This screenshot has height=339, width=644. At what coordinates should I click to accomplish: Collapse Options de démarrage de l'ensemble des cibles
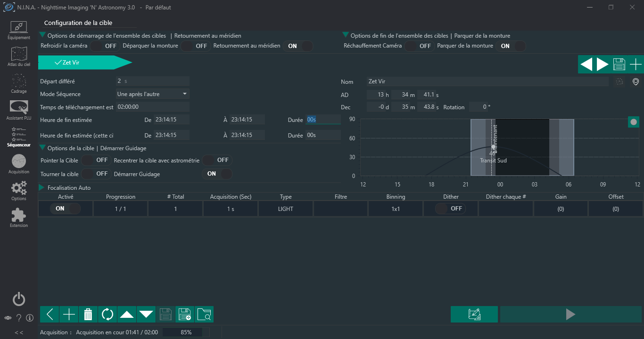click(42, 35)
